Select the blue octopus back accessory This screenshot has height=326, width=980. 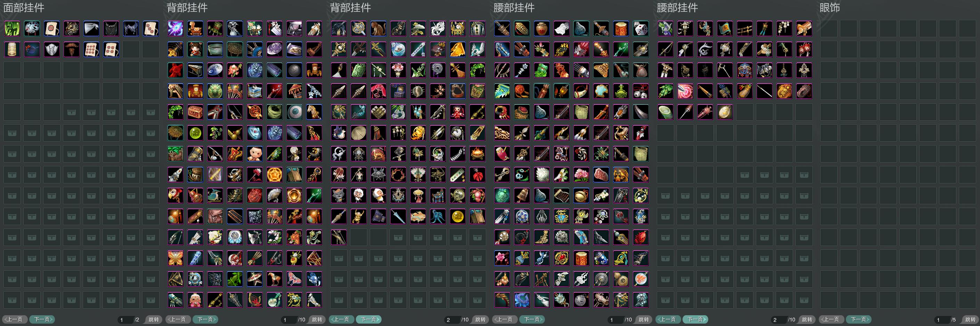(438, 217)
